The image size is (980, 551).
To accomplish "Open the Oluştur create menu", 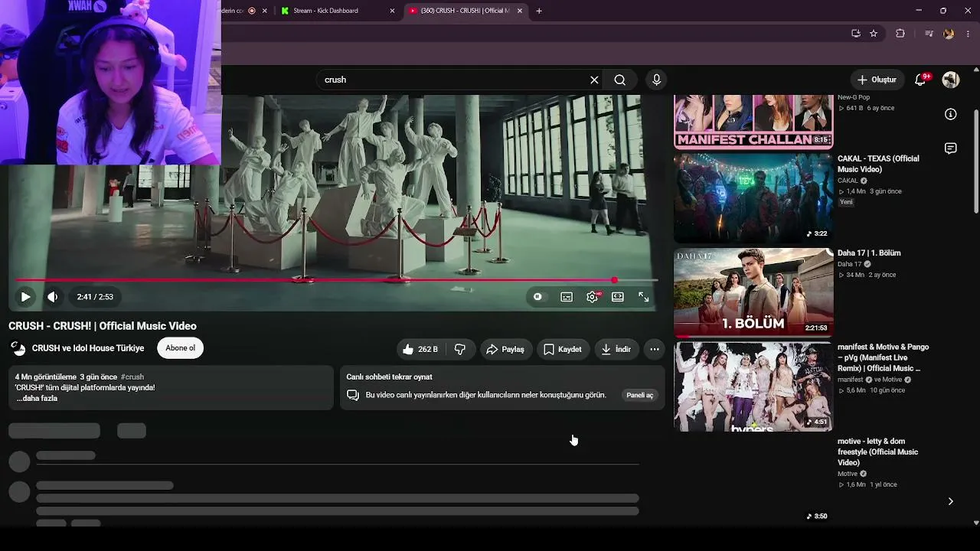I will tap(877, 80).
